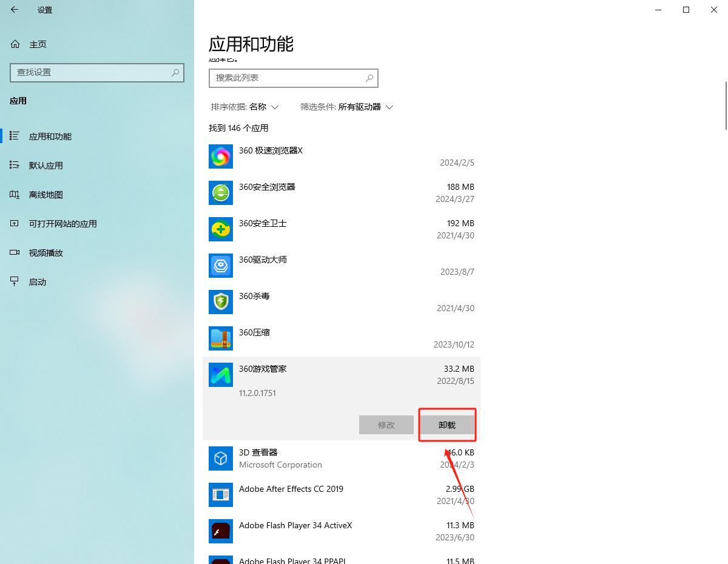Switch to the 默认应用 page
Viewport: 728px width, 564px height.
coord(44,165)
